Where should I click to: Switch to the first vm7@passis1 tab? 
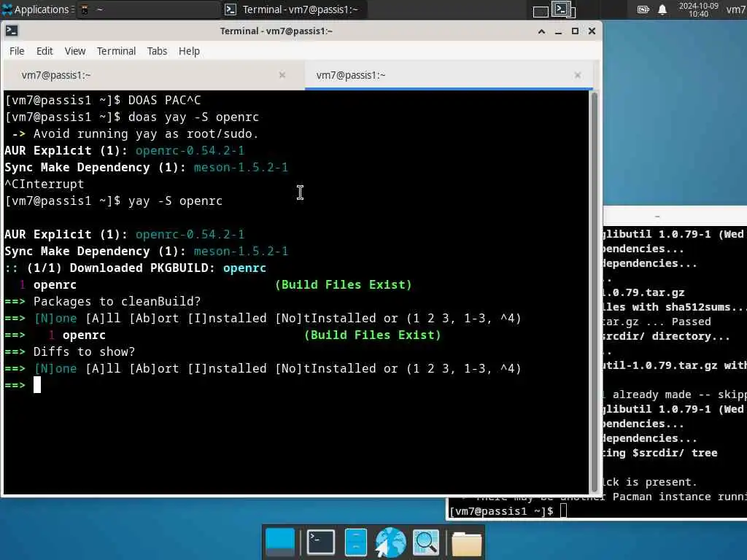[x=153, y=75]
